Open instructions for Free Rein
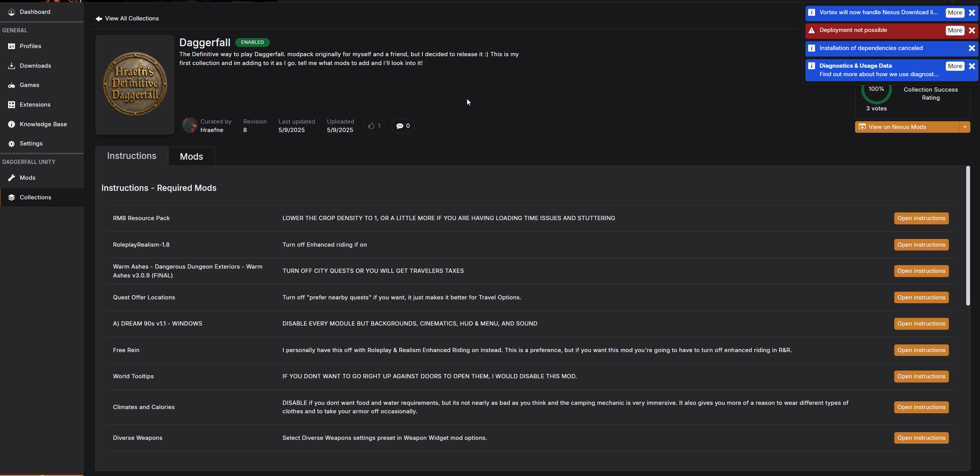 [921, 350]
